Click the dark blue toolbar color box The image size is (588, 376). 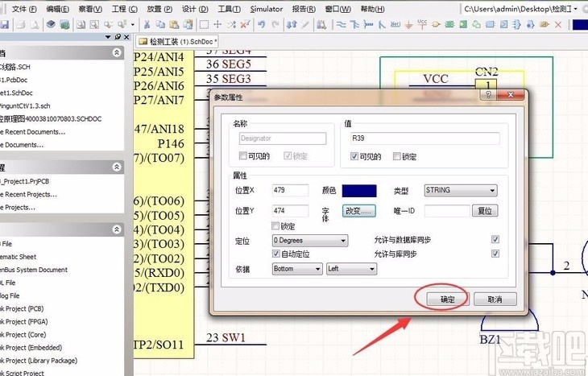click(580, 25)
